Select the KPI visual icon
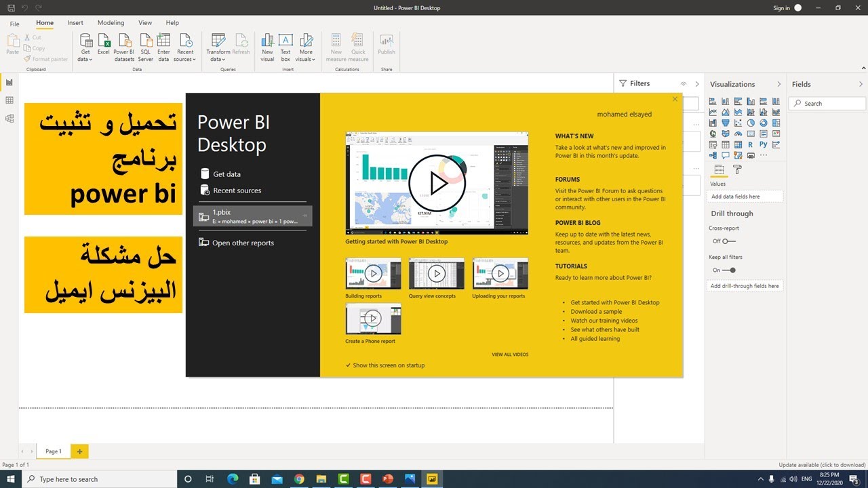868x488 pixels. pos(776,134)
